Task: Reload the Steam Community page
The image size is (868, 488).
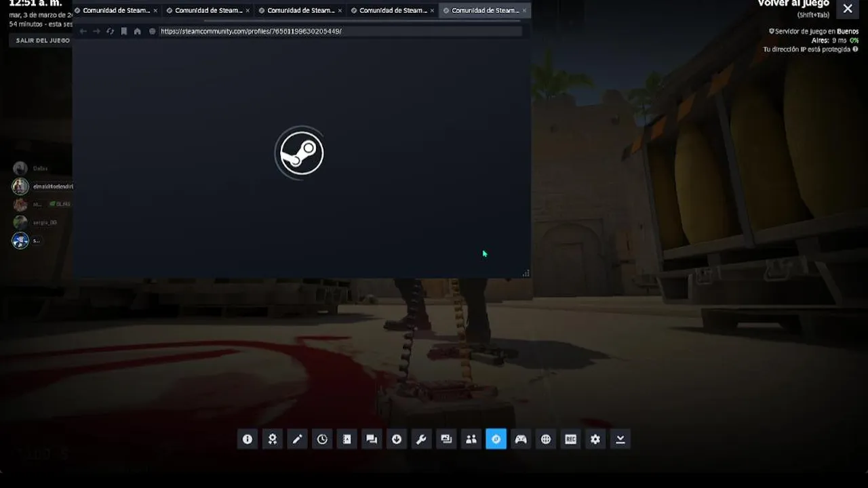Action: [x=110, y=31]
